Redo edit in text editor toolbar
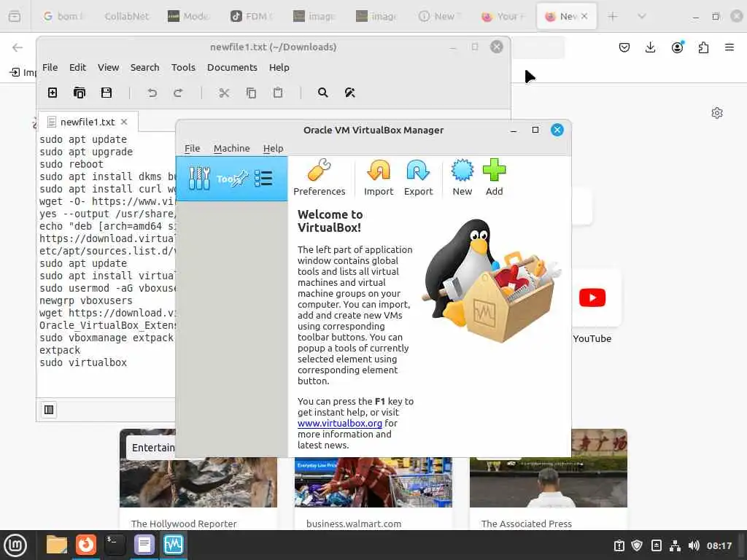The image size is (747, 560). point(178,93)
